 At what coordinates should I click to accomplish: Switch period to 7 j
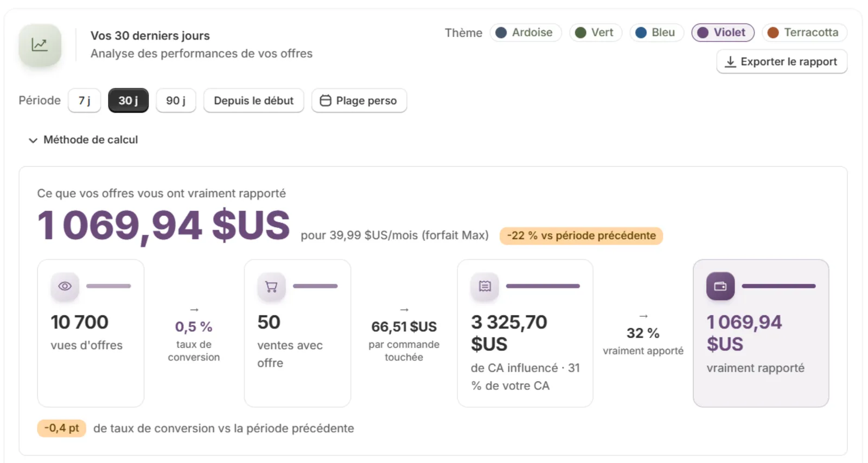(x=84, y=100)
